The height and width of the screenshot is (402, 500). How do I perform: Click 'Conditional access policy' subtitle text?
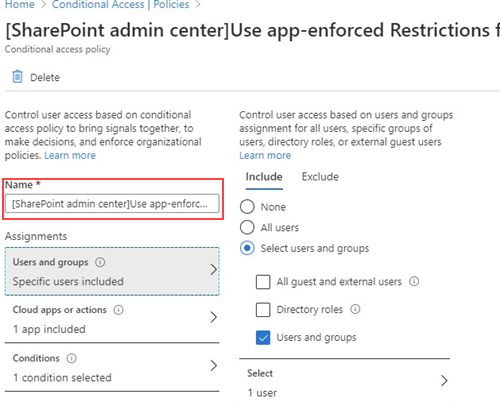coord(57,49)
